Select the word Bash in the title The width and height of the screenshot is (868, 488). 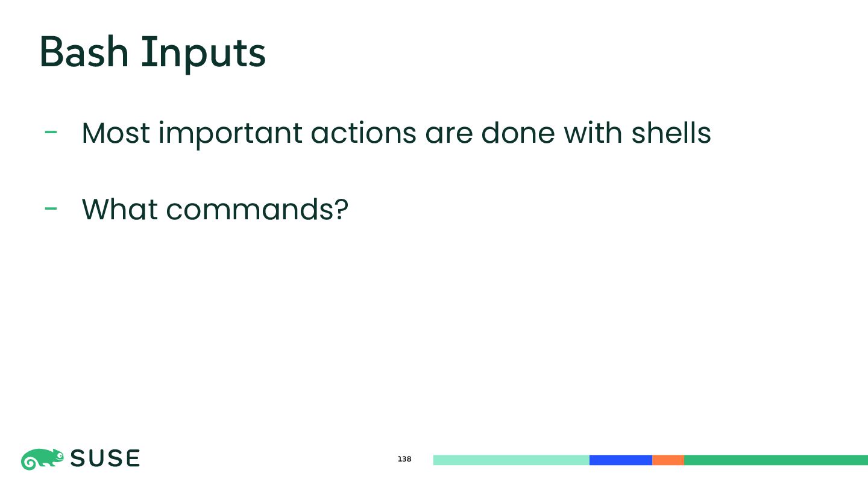pyautogui.click(x=84, y=52)
